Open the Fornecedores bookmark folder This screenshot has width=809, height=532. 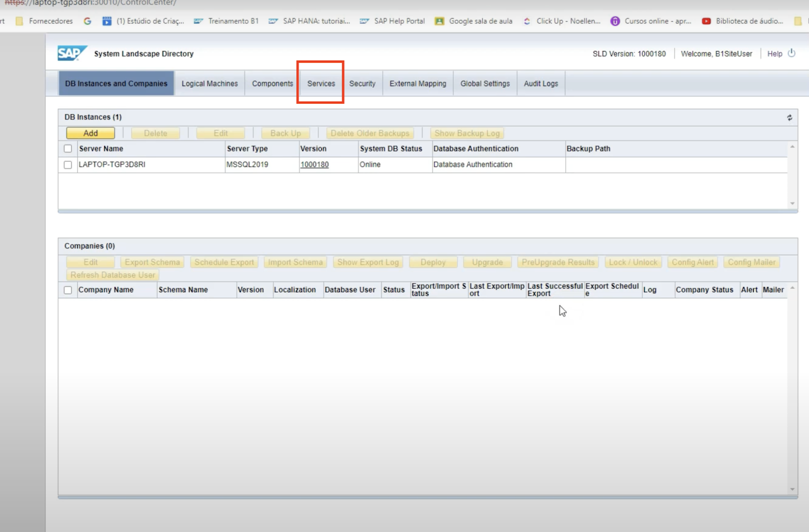pyautogui.click(x=44, y=21)
